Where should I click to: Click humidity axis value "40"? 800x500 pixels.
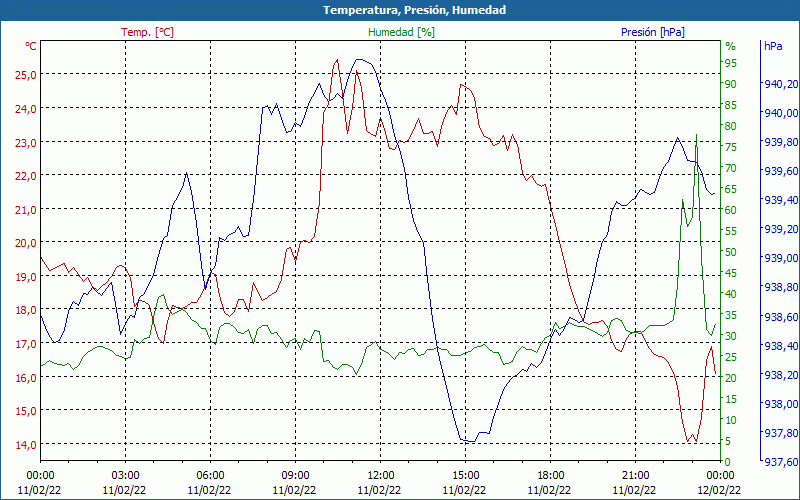click(x=731, y=294)
